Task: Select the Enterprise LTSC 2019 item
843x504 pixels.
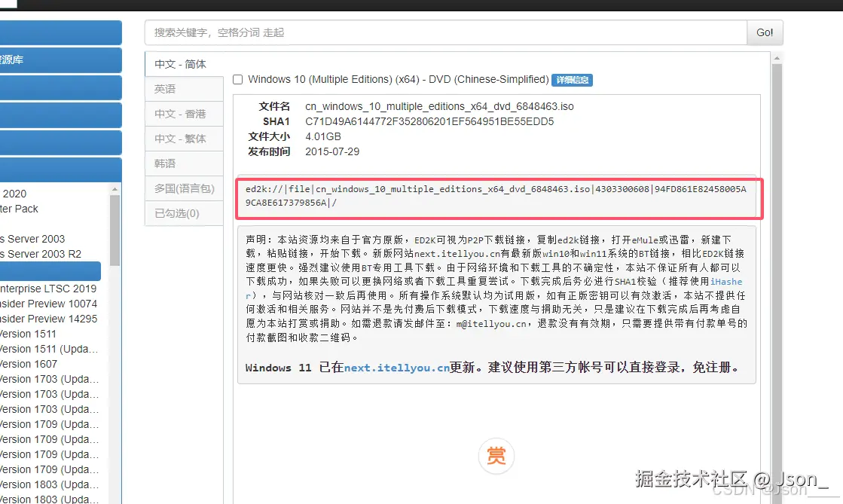Action: pos(48,289)
